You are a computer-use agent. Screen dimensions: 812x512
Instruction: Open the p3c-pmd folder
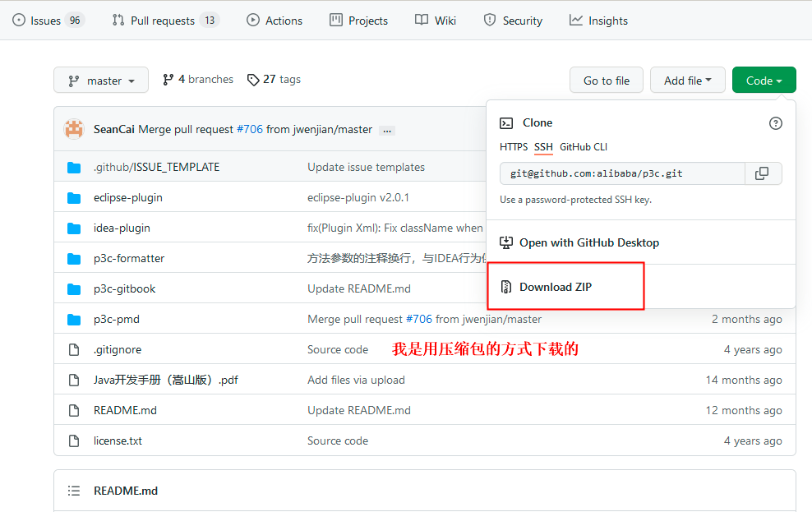[117, 320]
